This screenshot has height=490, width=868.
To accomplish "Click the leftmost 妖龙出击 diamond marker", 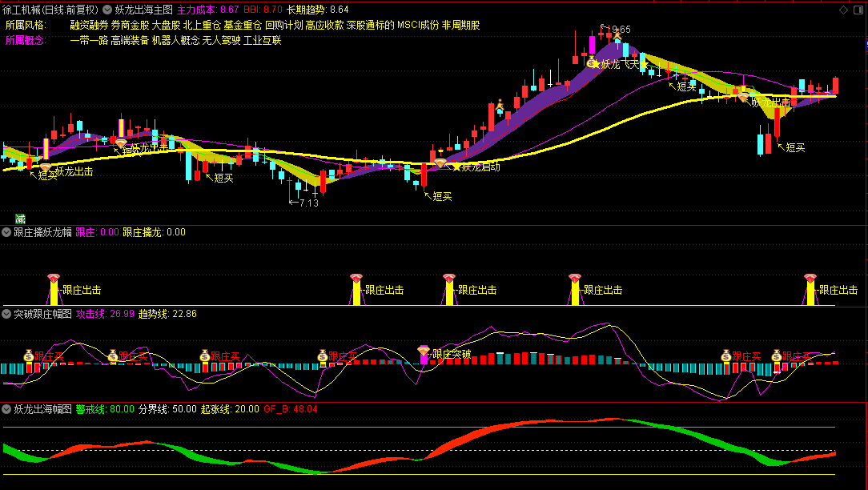I will (x=46, y=167).
